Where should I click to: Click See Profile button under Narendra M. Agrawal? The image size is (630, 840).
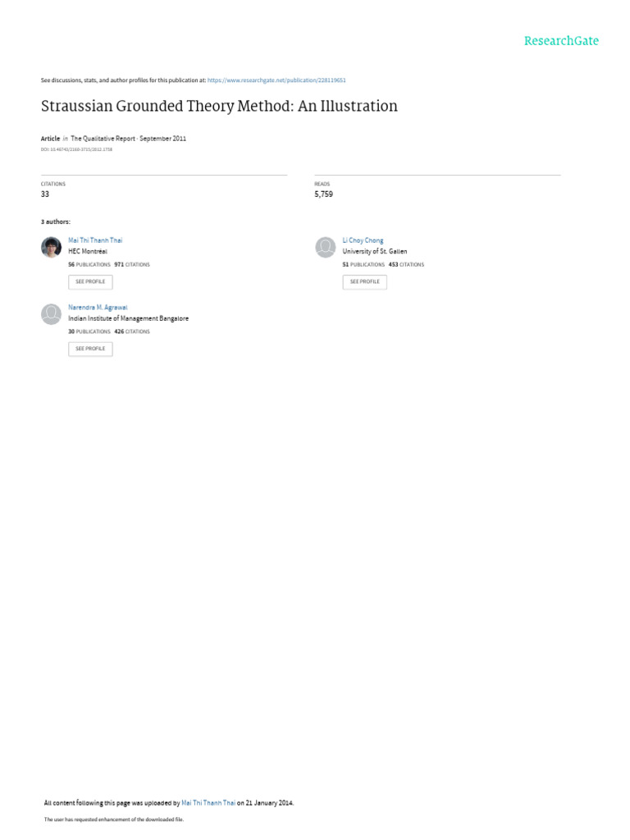(x=90, y=349)
